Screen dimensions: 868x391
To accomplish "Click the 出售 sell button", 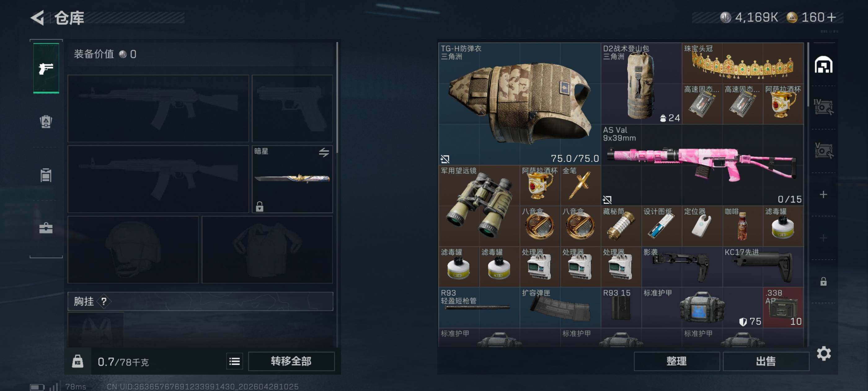I will coord(766,361).
